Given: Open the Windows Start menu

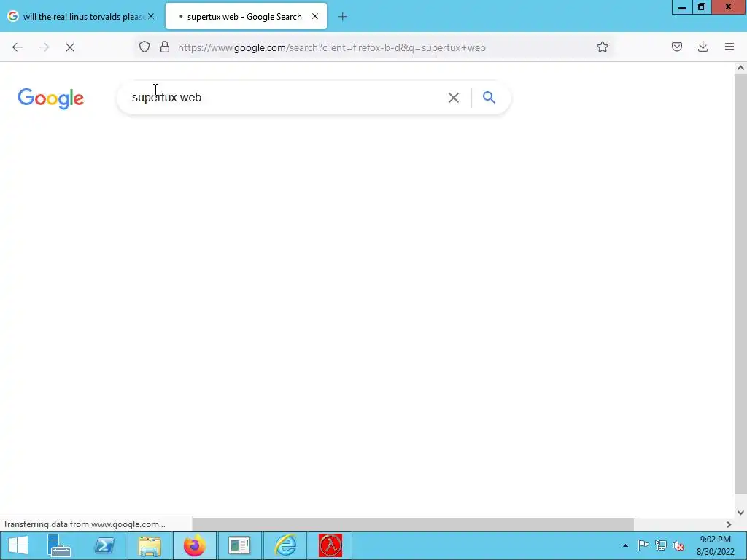Looking at the screenshot, I should pos(18,545).
